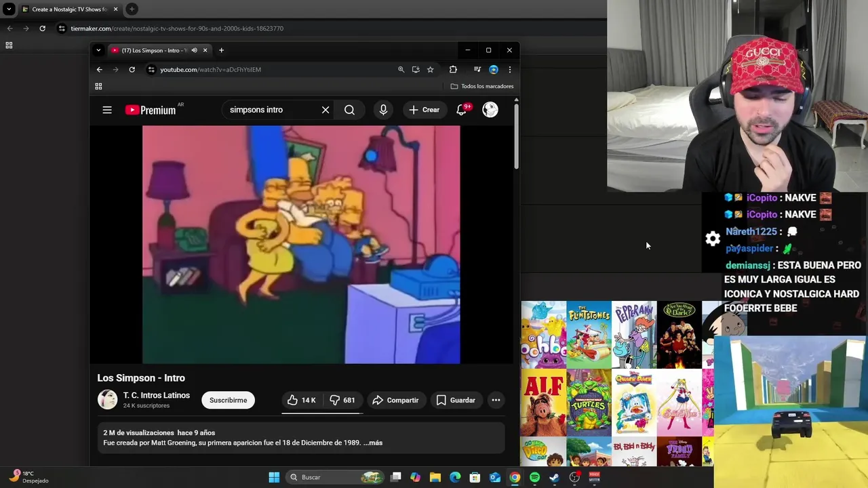868x488 pixels.
Task: Open new tab in YouTube window
Action: pyautogui.click(x=221, y=50)
